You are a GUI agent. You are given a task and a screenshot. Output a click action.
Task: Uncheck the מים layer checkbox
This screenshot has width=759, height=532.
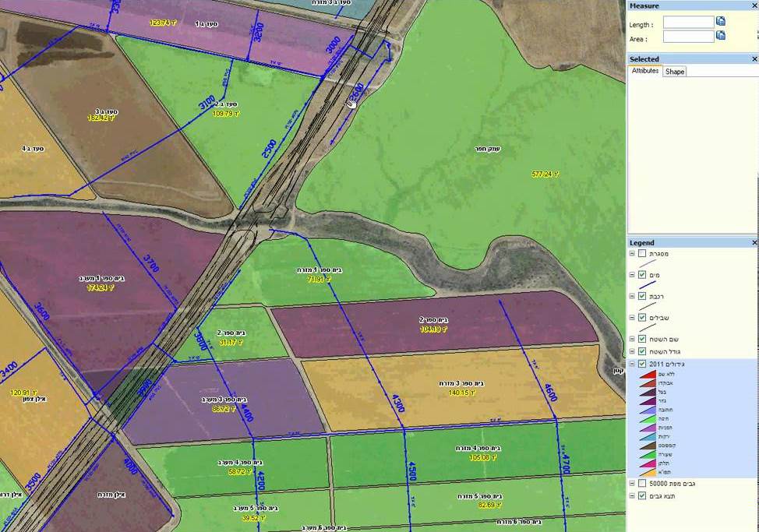click(x=642, y=275)
